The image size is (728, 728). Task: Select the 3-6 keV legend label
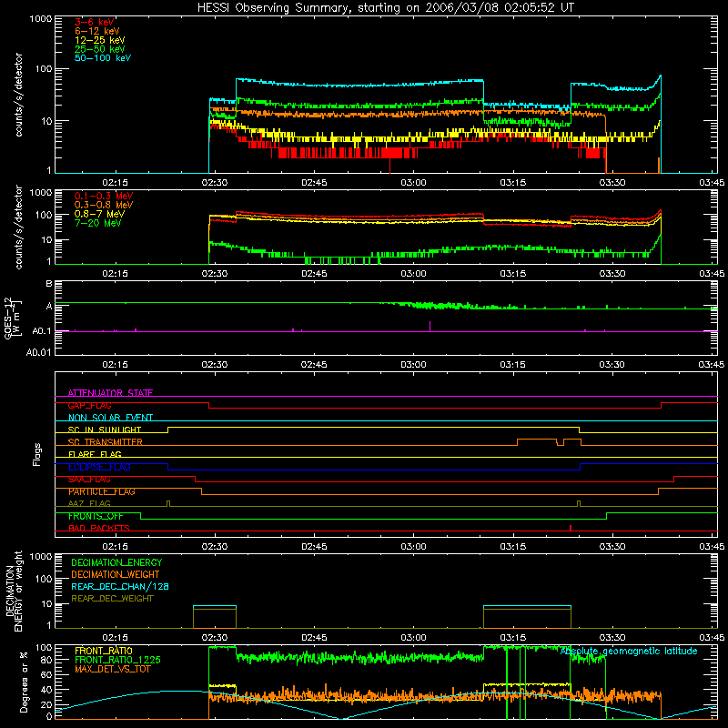pos(94,22)
